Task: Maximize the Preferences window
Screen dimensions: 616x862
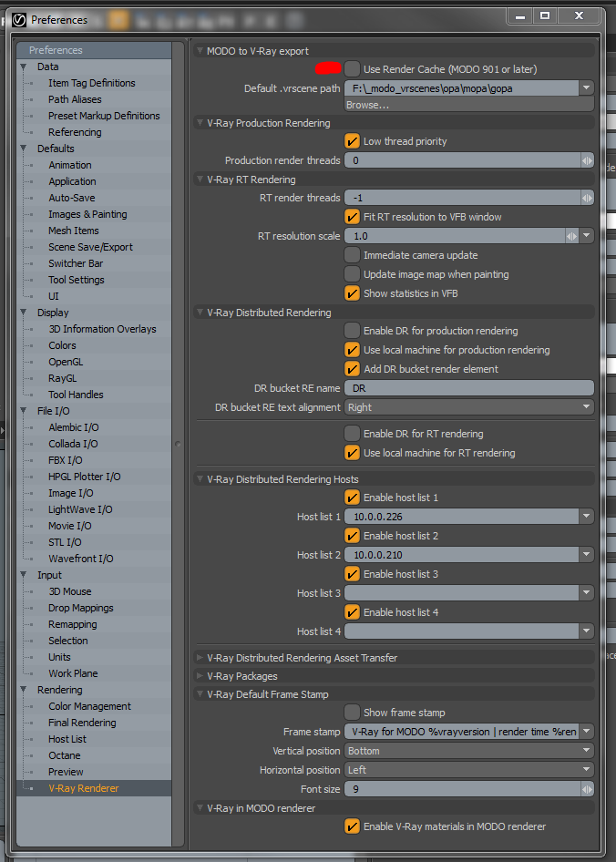Action: pyautogui.click(x=545, y=15)
